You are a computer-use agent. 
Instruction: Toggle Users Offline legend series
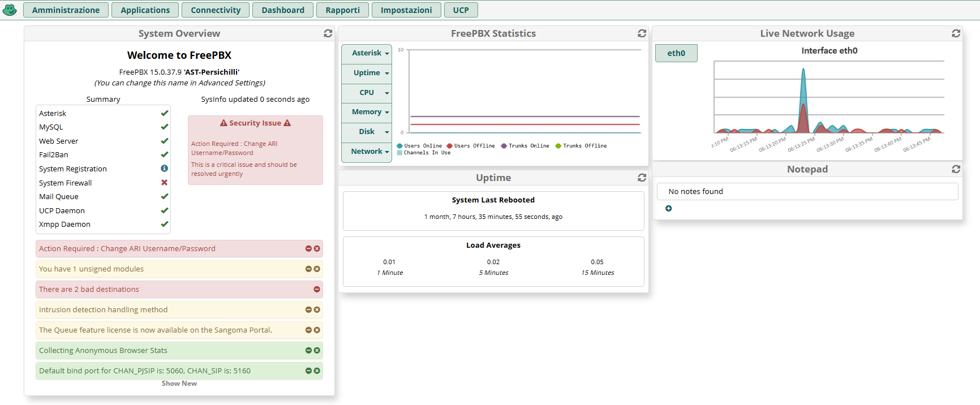tap(471, 146)
